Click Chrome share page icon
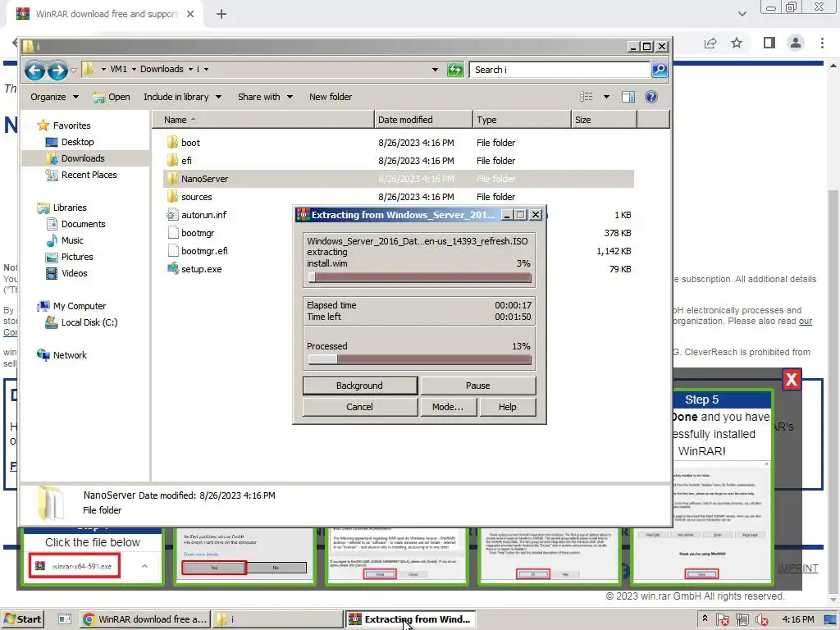 (710, 43)
